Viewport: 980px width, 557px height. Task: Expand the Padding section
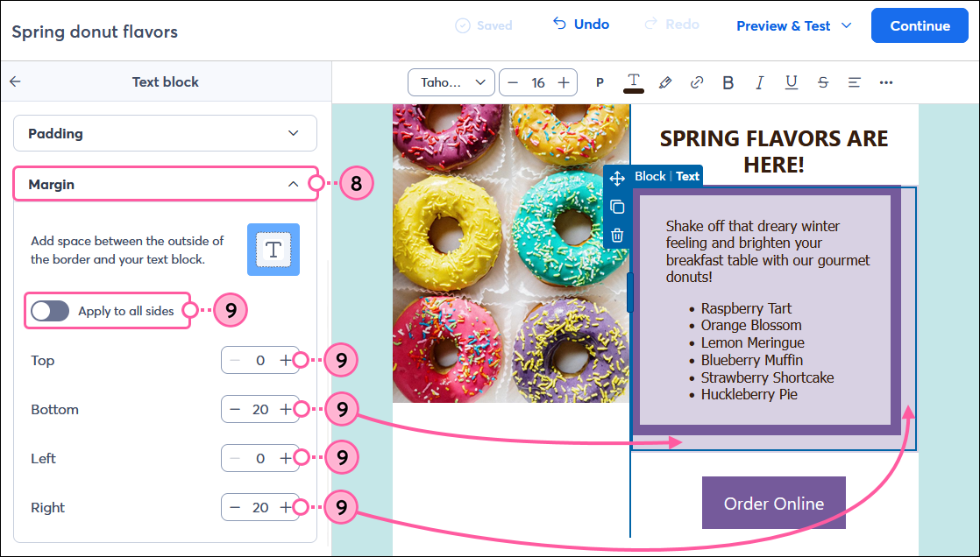(x=165, y=133)
